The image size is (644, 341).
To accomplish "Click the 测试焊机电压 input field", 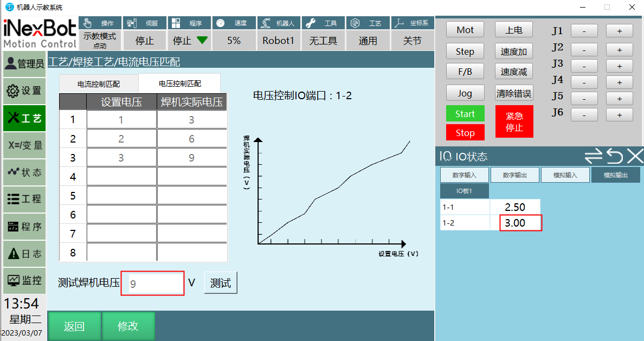I will (x=153, y=283).
